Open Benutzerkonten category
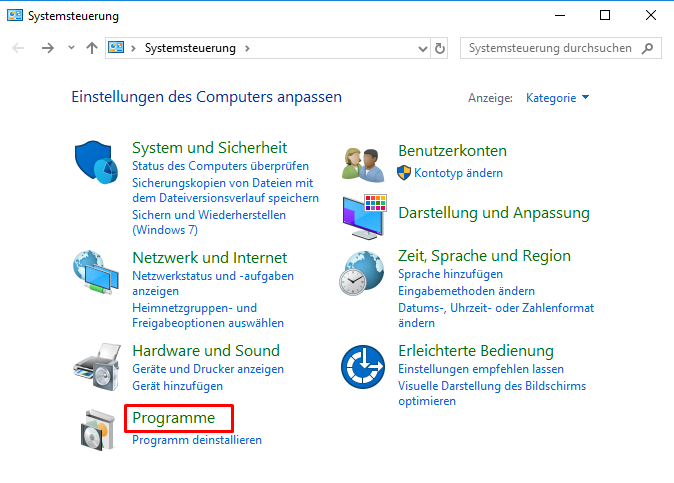This screenshot has width=674, height=483. [x=452, y=151]
